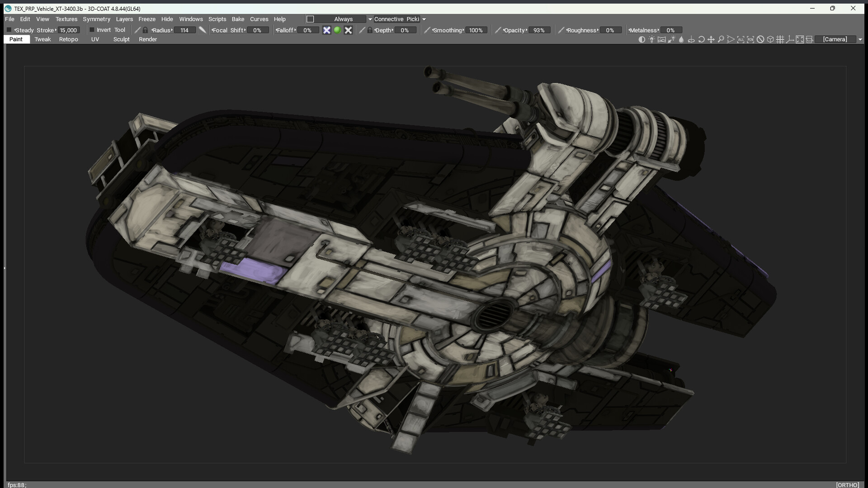Select the rotate around axis icon
Image resolution: width=868 pixels, height=488 pixels.
click(691, 39)
